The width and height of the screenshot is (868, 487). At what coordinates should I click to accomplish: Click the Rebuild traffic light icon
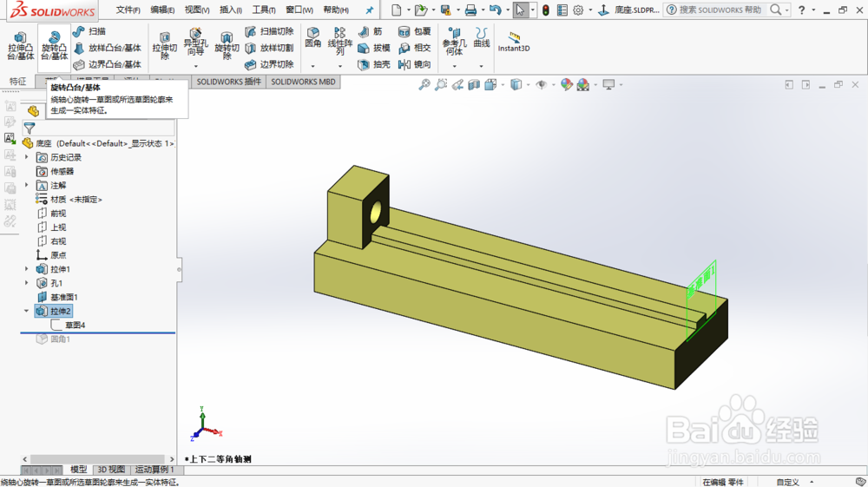[546, 10]
